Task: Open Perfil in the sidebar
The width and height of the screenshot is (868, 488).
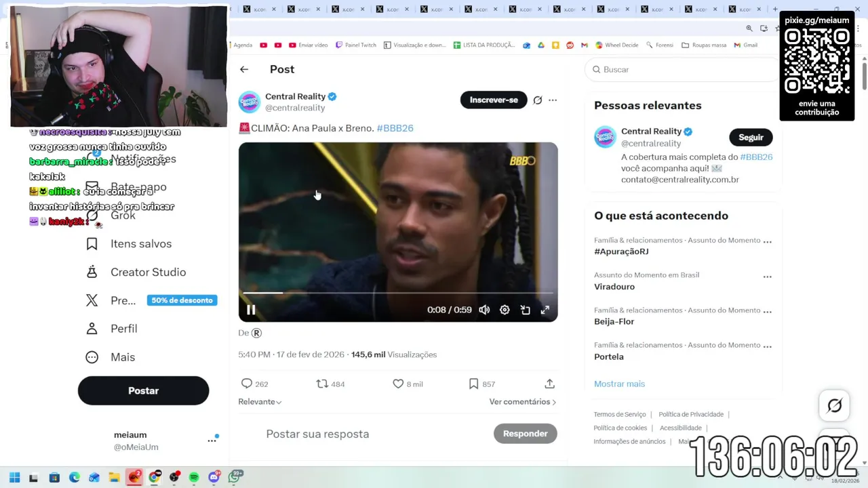Action: (x=112, y=329)
